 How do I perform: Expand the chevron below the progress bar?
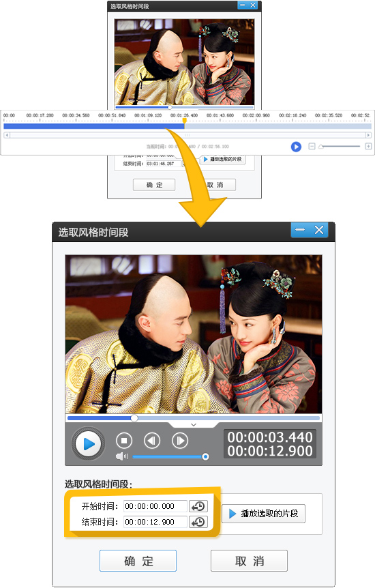tap(194, 425)
